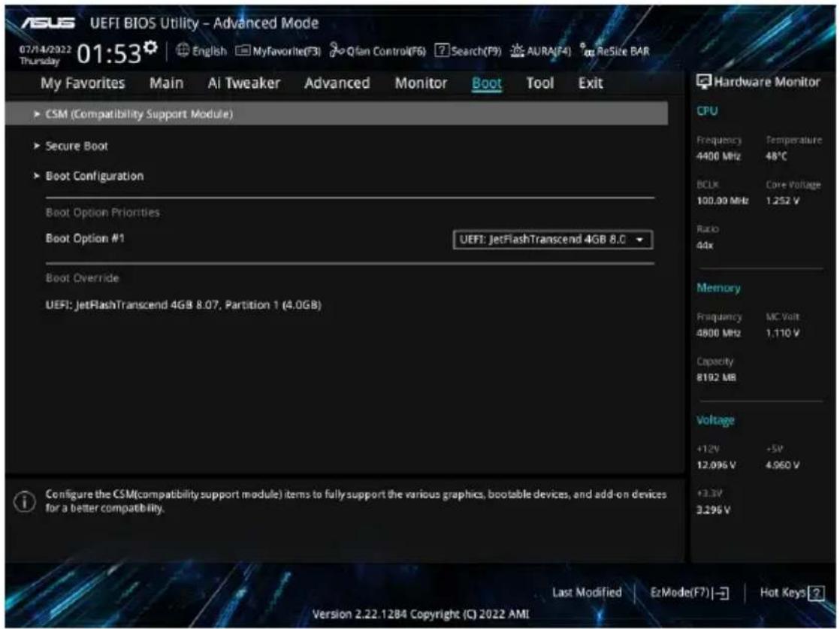Open Search(F9)
The image size is (840, 629).
point(467,51)
